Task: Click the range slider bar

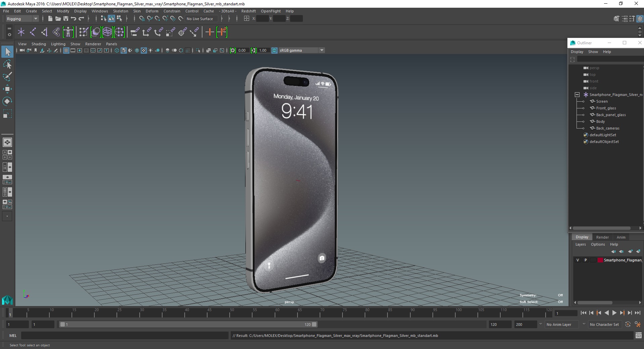Action: (188, 325)
